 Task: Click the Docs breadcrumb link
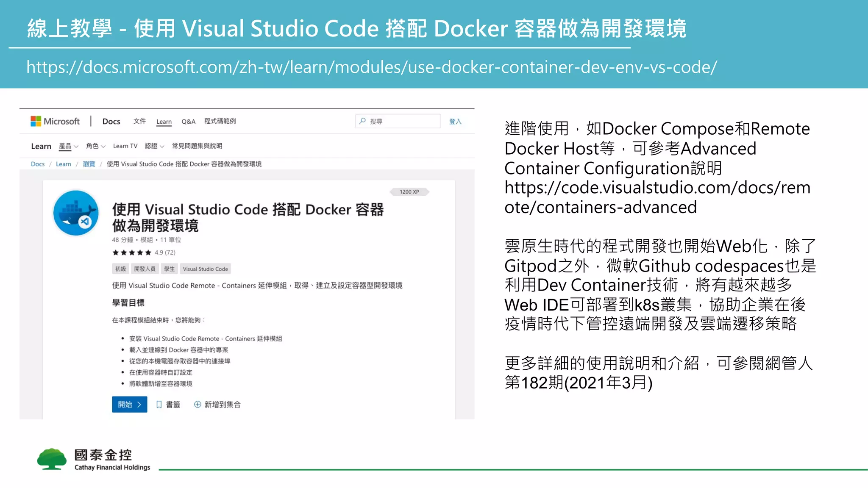tap(38, 164)
